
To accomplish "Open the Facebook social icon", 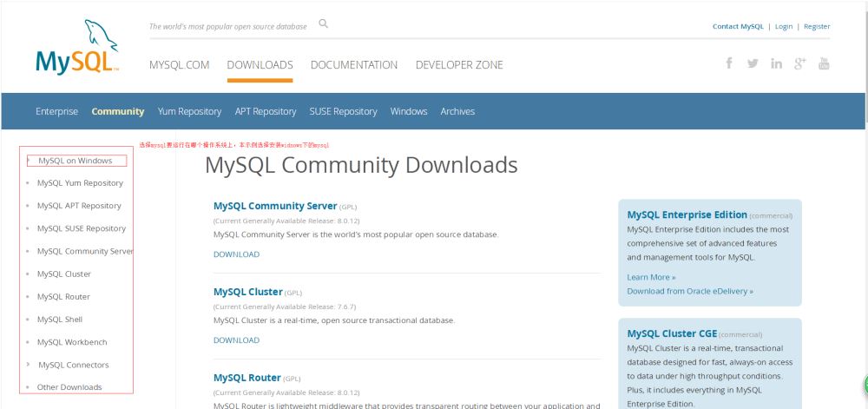I will [x=729, y=63].
